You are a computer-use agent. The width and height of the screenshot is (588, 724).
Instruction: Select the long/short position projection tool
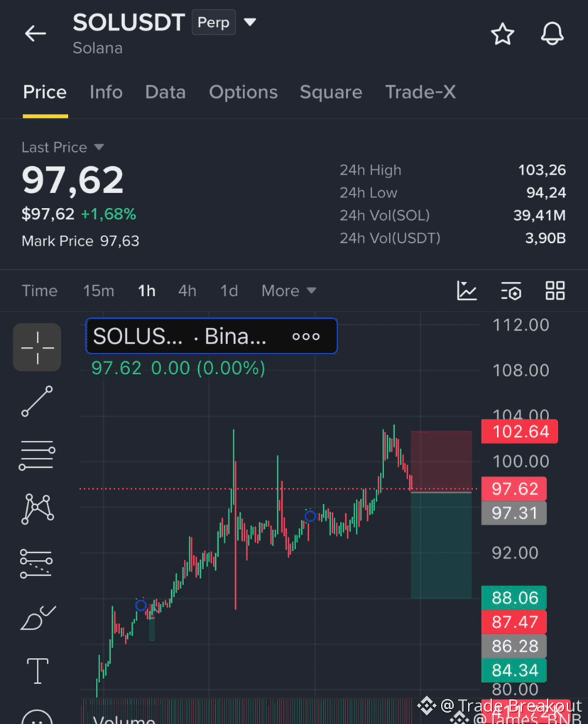pos(36,564)
